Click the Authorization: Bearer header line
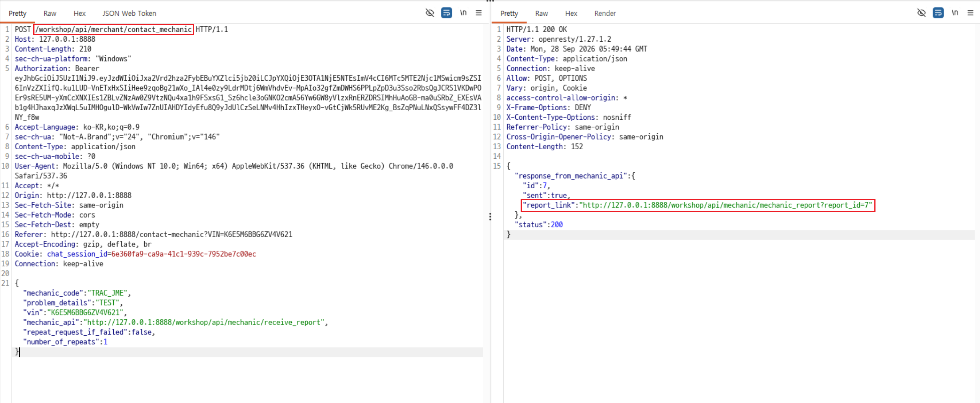 coord(57,69)
